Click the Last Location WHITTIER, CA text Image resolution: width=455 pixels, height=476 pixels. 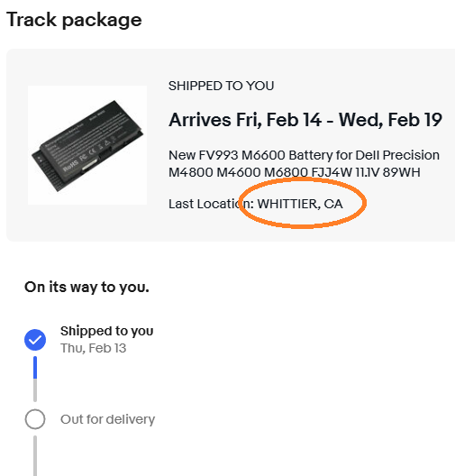tap(255, 204)
